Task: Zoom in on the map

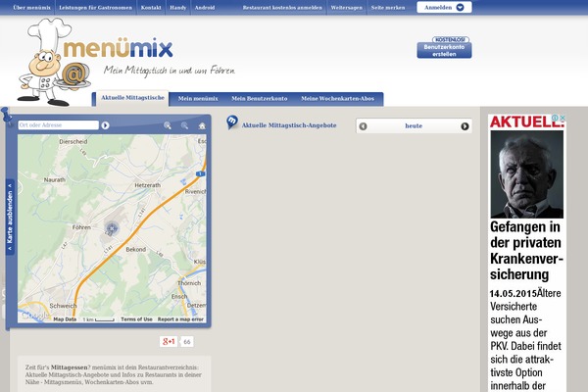Action: click(x=168, y=125)
